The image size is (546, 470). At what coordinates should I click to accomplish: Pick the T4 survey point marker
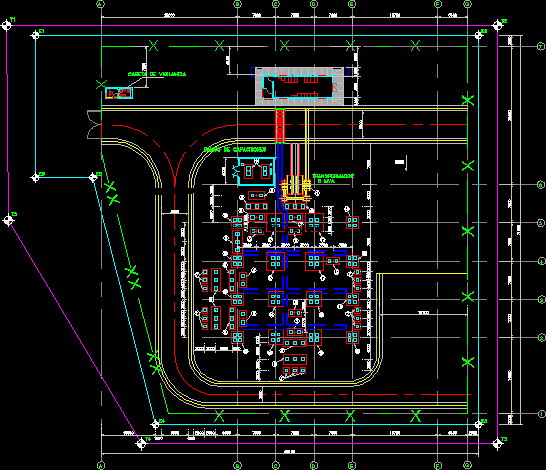[x=141, y=444]
